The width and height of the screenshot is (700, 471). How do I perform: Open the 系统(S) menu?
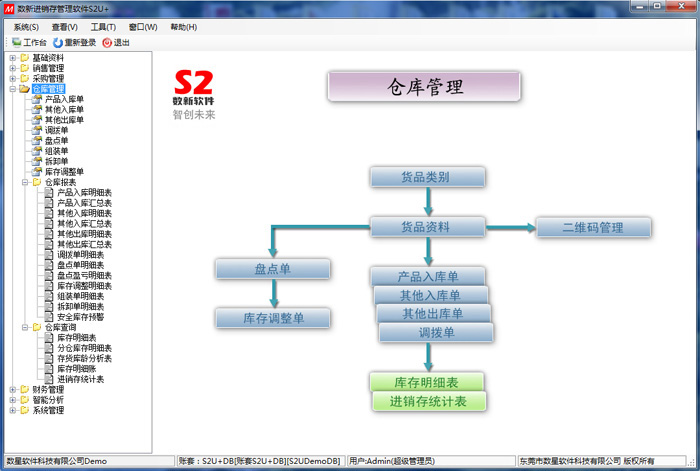[26, 27]
